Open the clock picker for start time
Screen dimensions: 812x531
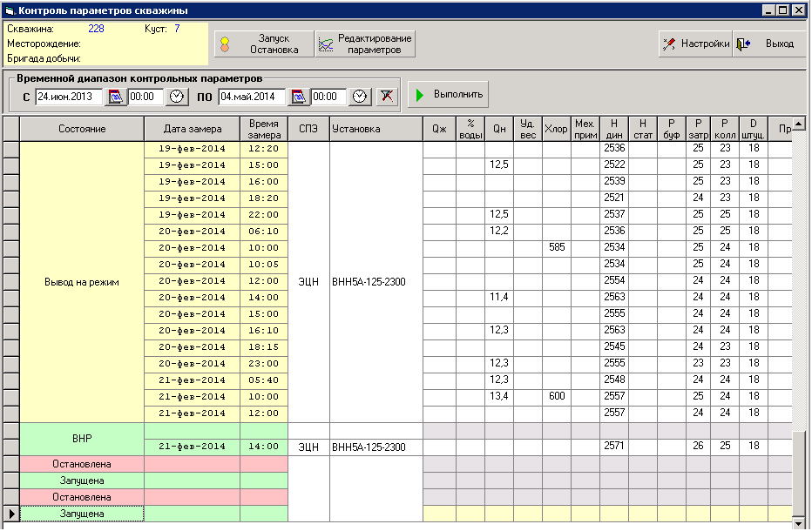pyautogui.click(x=177, y=97)
